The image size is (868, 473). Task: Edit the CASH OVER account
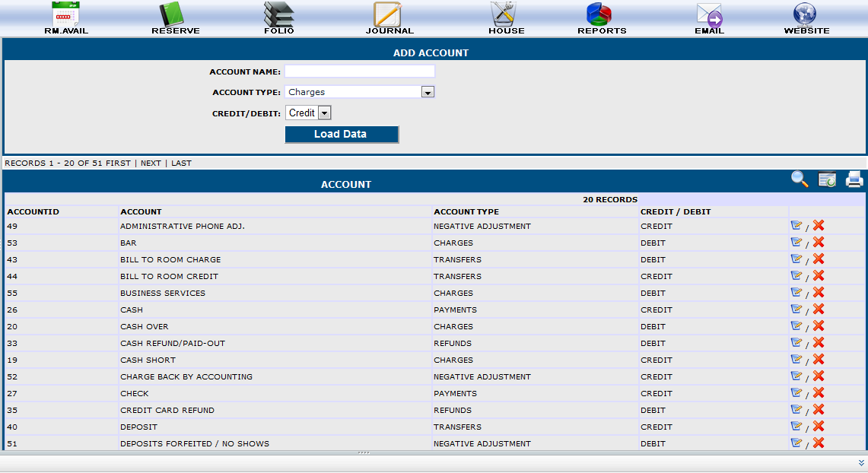796,325
